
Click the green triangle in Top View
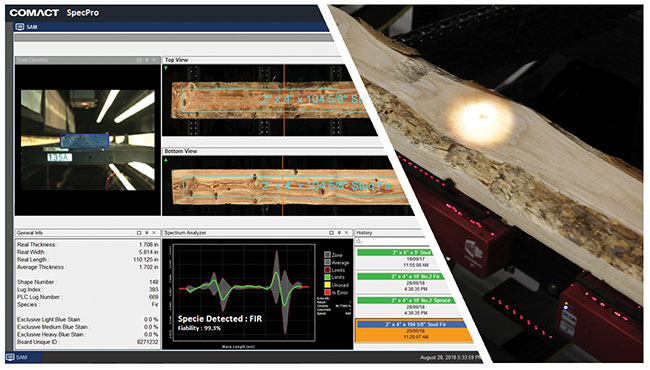tap(166, 68)
